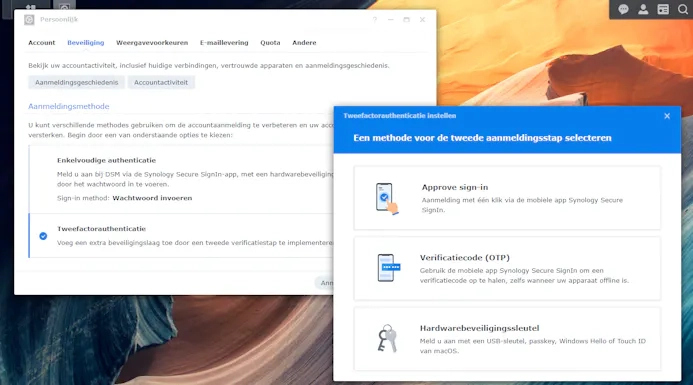
Task: Close the Tweefactorauthenticatie instellen dialog
Action: (x=667, y=116)
